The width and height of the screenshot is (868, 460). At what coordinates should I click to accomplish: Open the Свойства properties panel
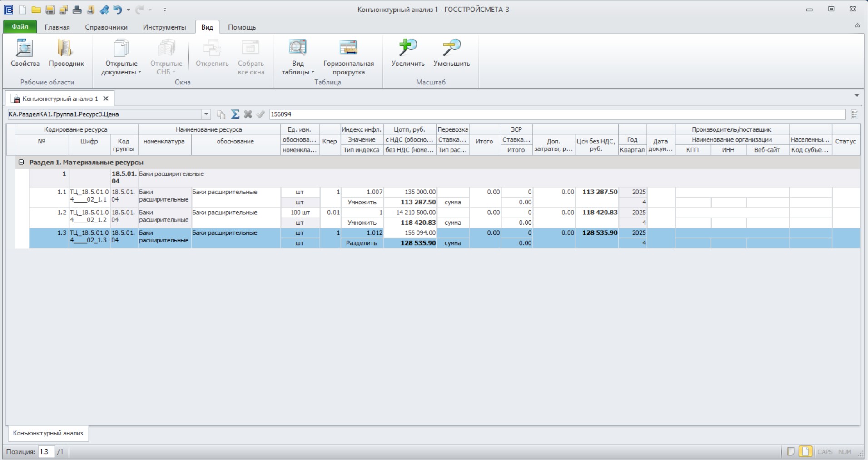(x=25, y=53)
